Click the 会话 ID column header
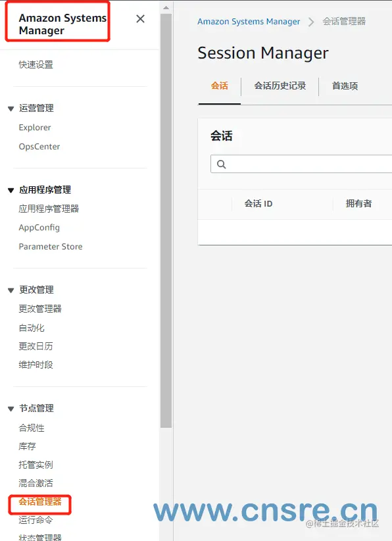Screen dimensions: 392x541 258,203
